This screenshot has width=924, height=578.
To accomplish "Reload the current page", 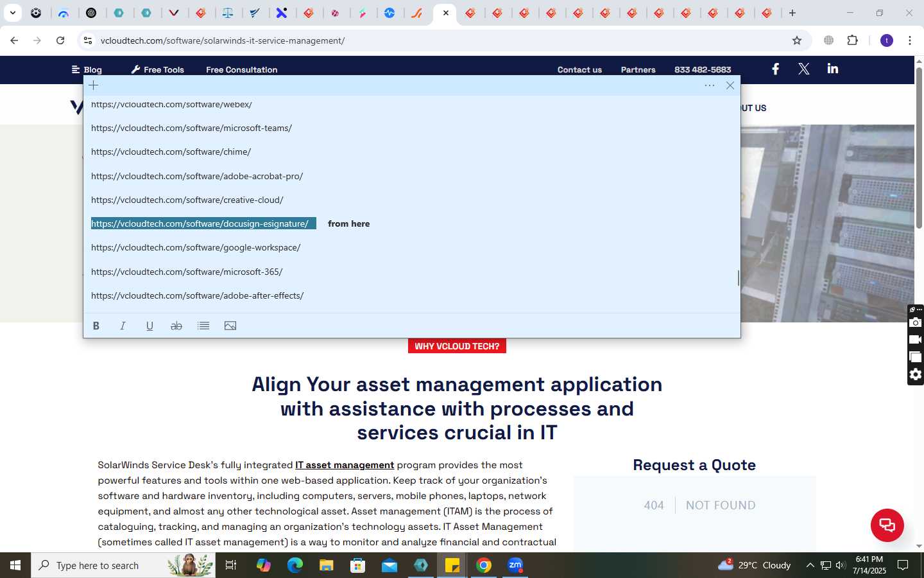I will click(x=60, y=40).
